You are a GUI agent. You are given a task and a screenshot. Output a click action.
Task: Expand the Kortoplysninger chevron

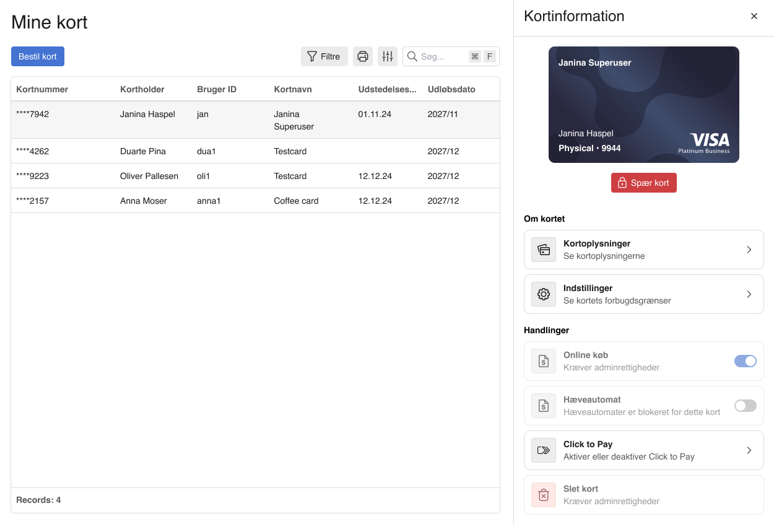coord(749,250)
